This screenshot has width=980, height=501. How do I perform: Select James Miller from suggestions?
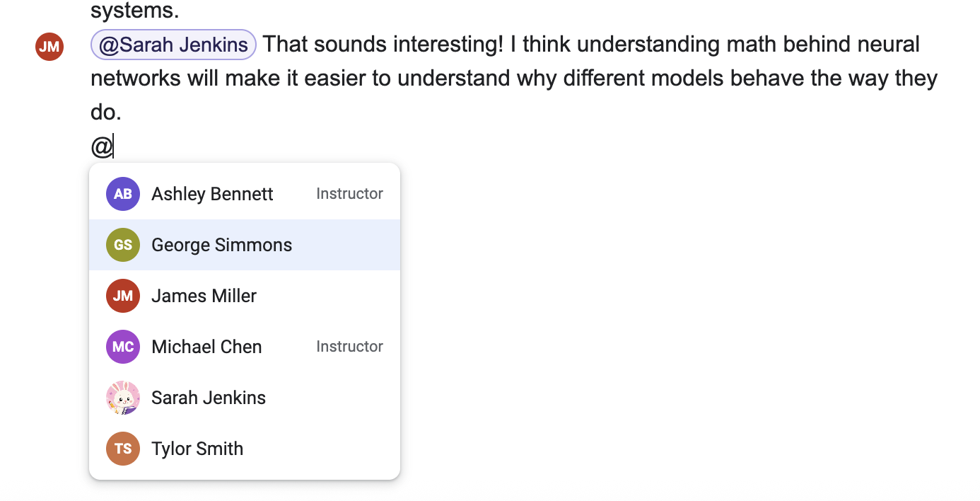245,296
